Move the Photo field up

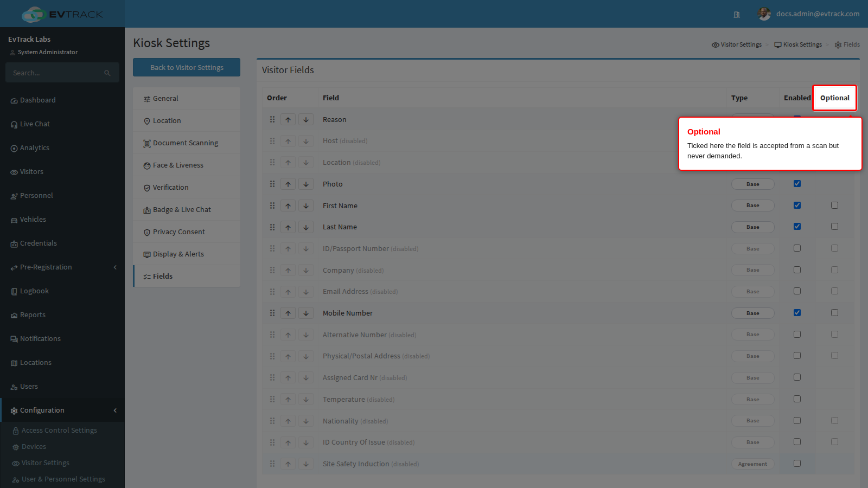point(288,184)
